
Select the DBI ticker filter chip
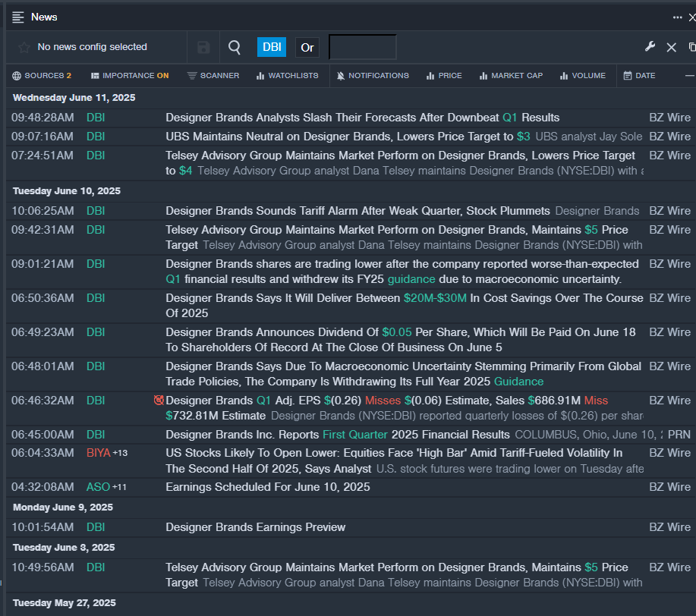click(272, 47)
